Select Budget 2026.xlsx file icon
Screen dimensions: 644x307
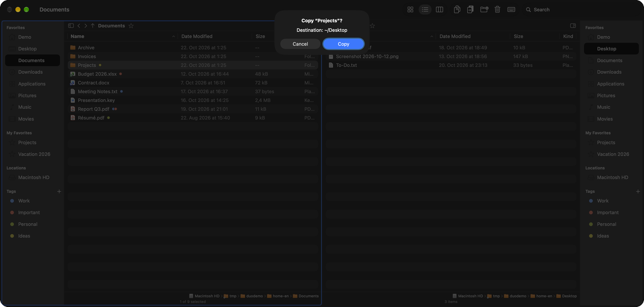click(x=73, y=74)
